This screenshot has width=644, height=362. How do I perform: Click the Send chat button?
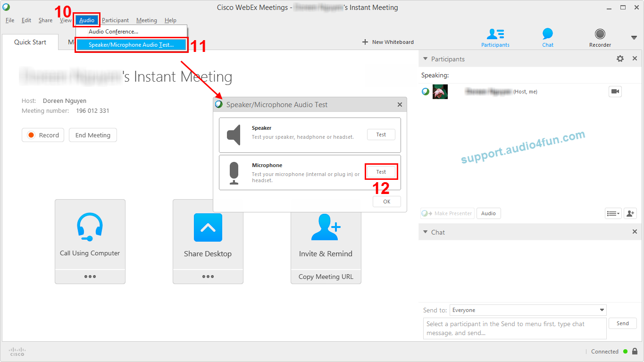pos(623,323)
